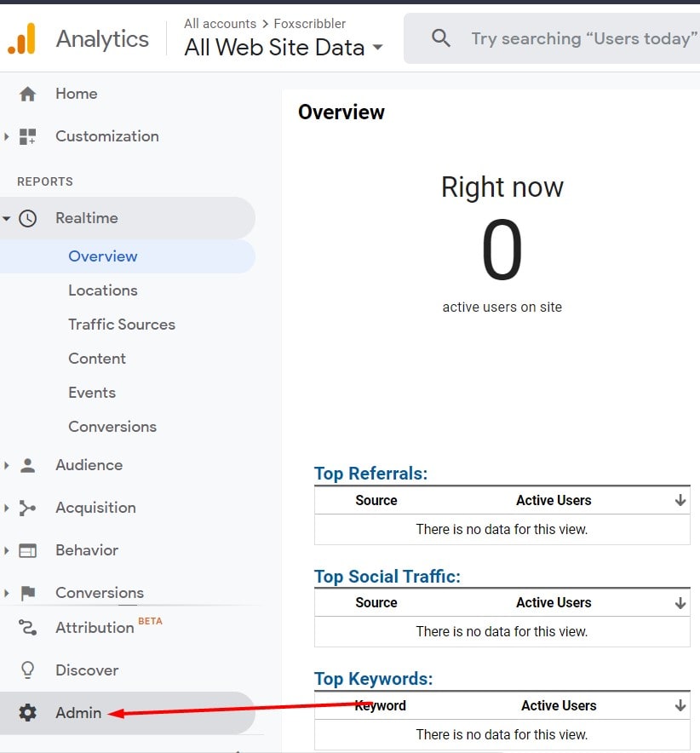Click the Behavior label
This screenshot has height=753, width=700.
pos(87,550)
